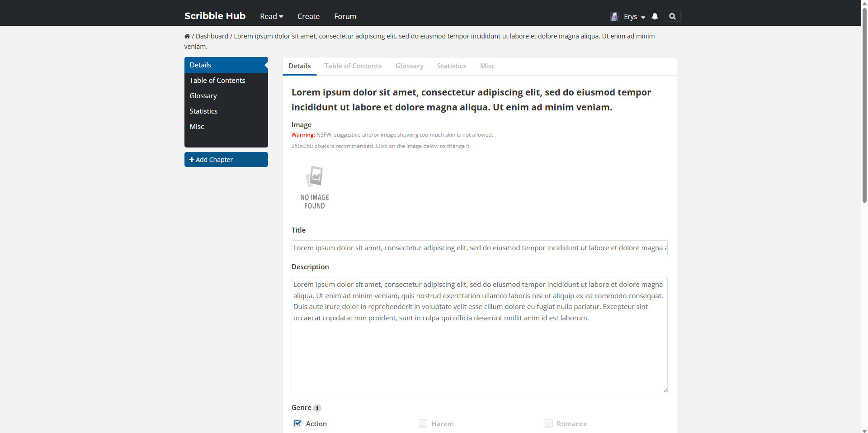This screenshot has height=433, width=868.
Task: Click the Genre info icon
Action: [317, 408]
